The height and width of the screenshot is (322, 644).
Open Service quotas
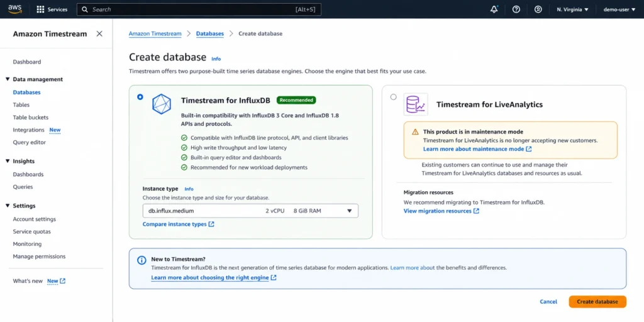[x=32, y=231]
